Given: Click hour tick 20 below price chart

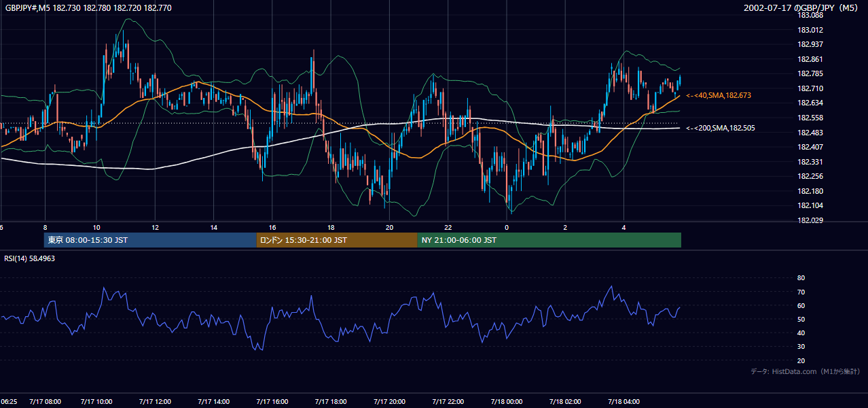Looking at the screenshot, I should pos(389,227).
